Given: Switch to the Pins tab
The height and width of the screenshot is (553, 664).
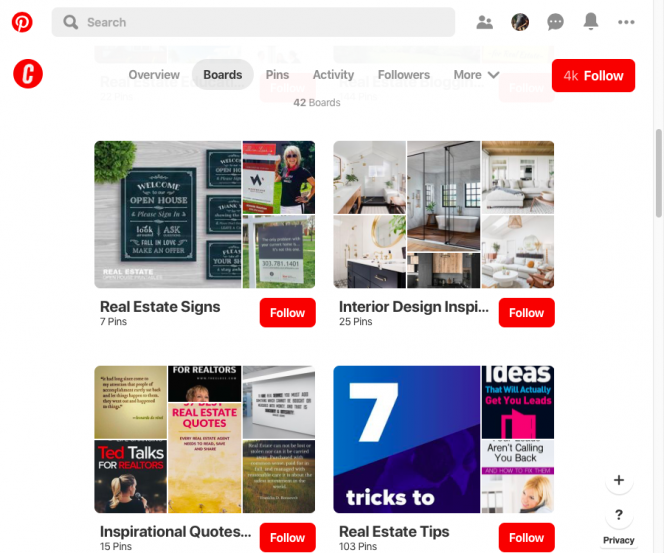Looking at the screenshot, I should pos(277,75).
